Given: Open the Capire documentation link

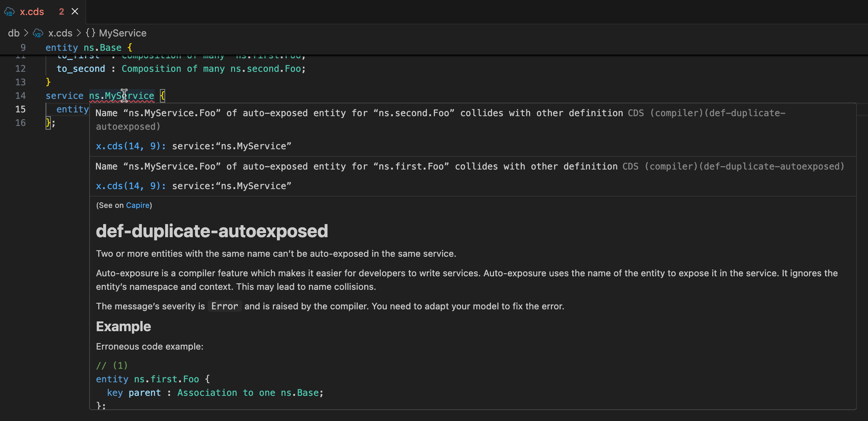Looking at the screenshot, I should (x=138, y=205).
